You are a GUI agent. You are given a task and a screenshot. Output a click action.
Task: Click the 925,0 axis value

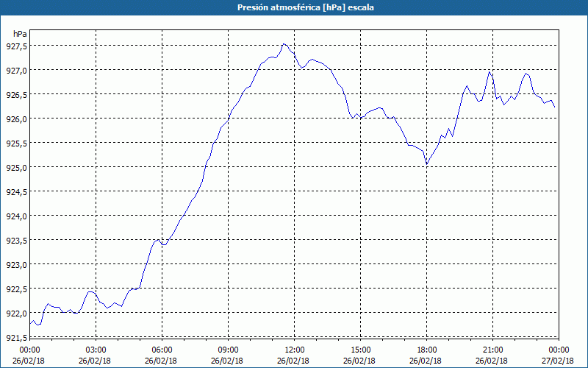[x=16, y=167]
